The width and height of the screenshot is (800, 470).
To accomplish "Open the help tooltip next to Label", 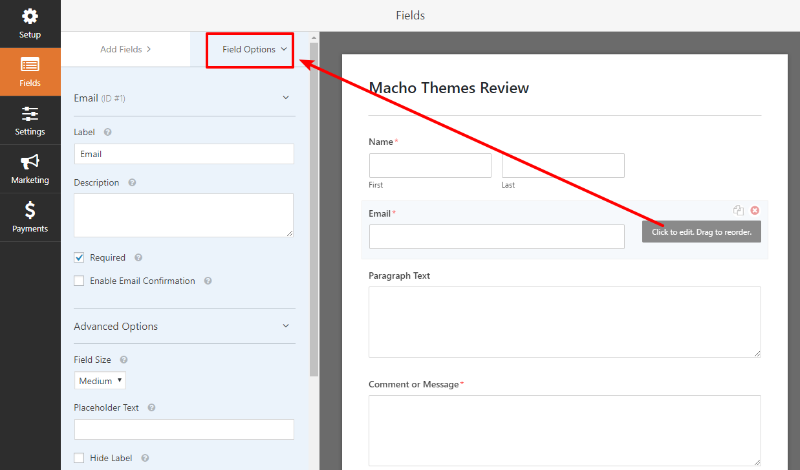I will 107,132.
